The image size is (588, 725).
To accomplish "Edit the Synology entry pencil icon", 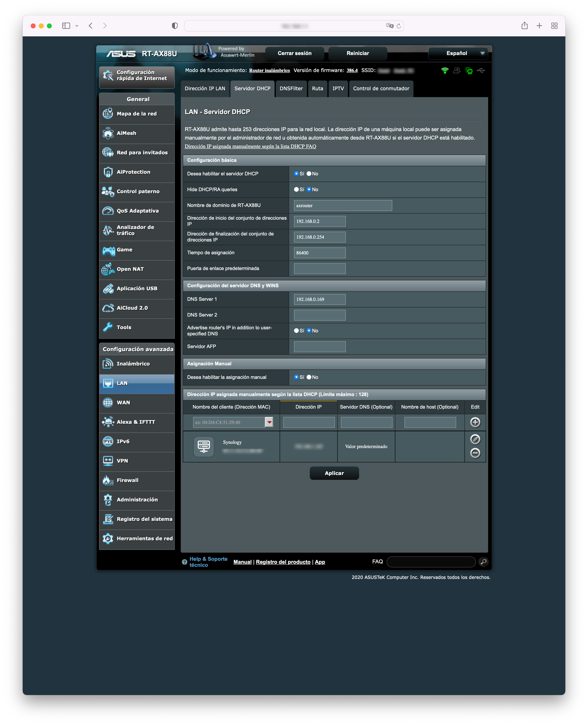I will click(x=475, y=439).
